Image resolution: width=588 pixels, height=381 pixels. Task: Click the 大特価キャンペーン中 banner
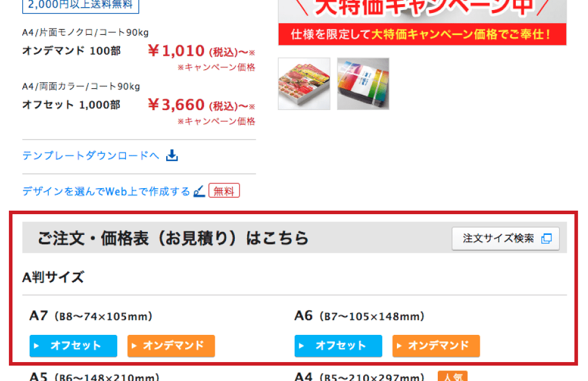422,22
